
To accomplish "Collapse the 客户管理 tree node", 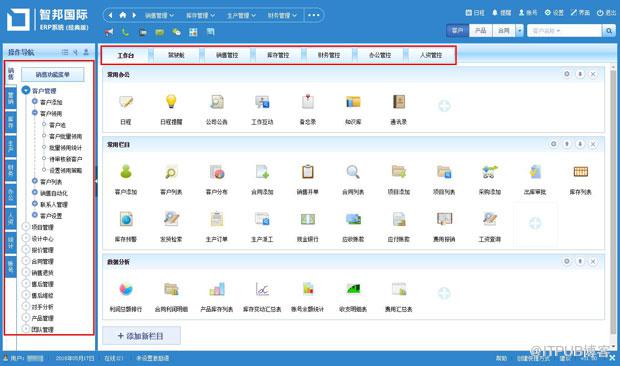I will [x=26, y=91].
